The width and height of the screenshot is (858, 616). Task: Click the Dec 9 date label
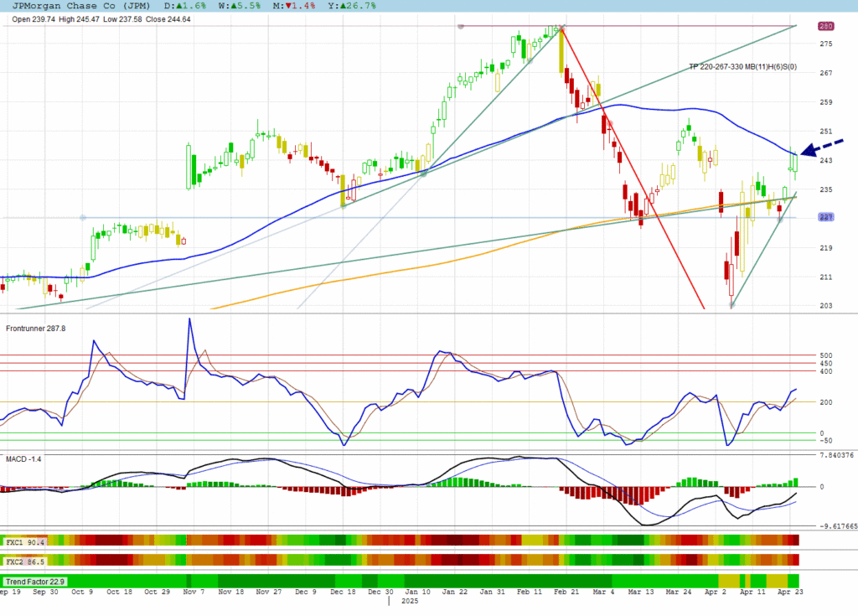[x=305, y=592]
